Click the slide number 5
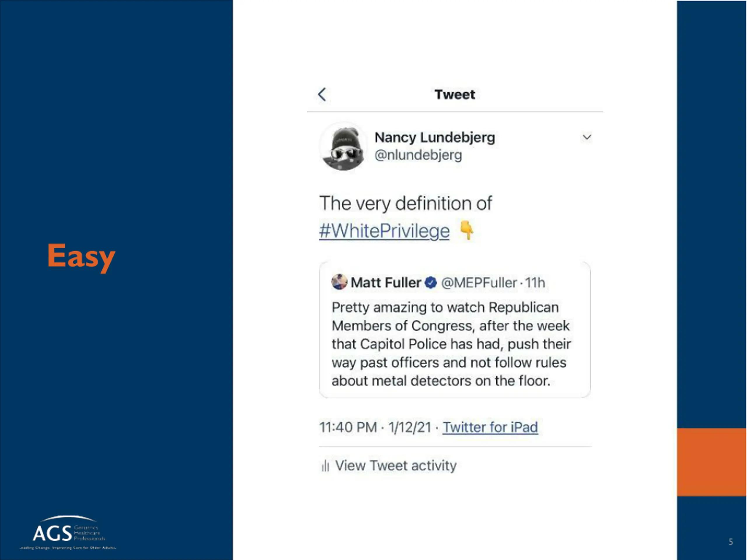 pos(730,542)
